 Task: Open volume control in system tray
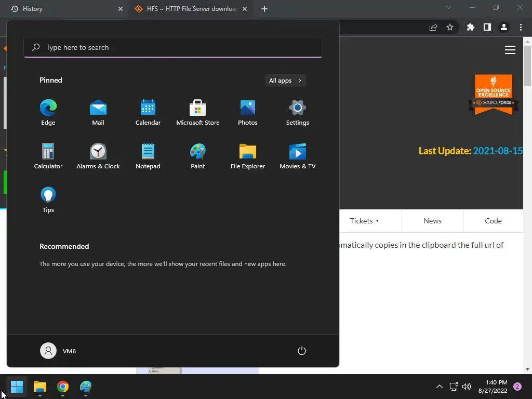(467, 387)
